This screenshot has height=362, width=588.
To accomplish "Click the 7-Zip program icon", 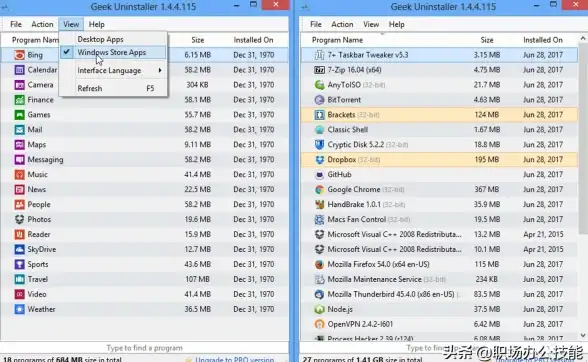I will point(320,70).
